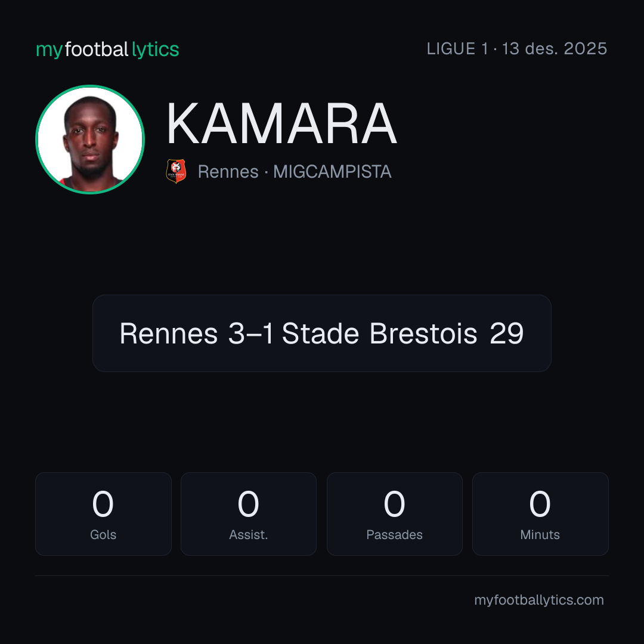Click the 13 des. 2025 date
Screen dimensions: 644x644
tap(555, 49)
